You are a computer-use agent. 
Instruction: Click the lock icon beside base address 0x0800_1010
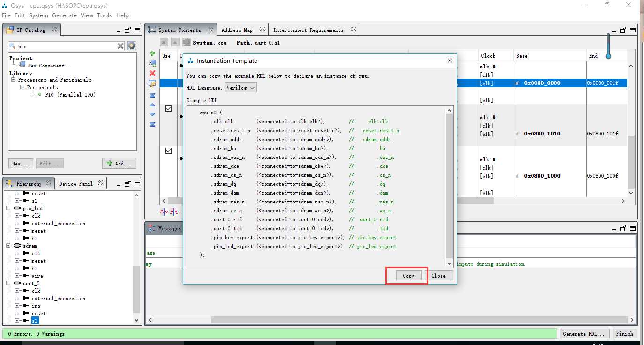coord(517,134)
